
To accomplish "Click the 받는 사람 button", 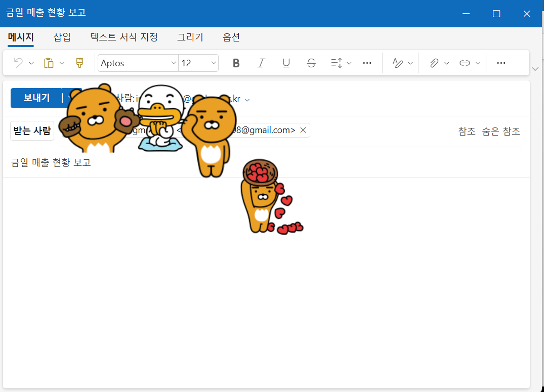I will [x=32, y=131].
